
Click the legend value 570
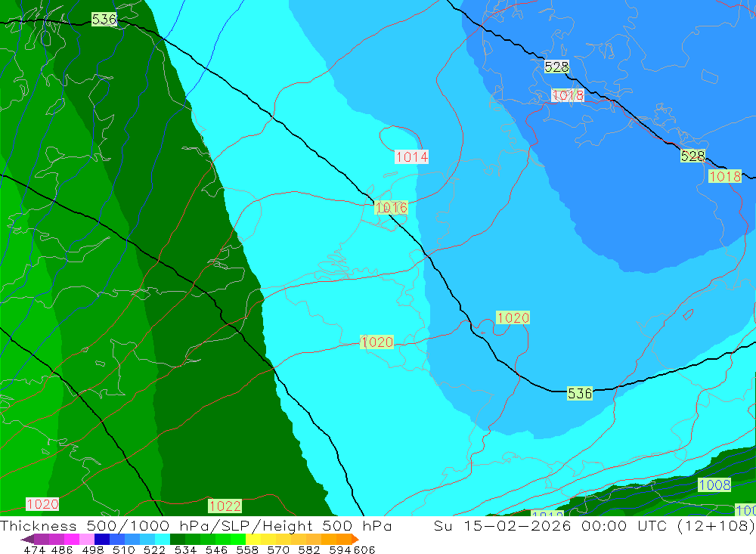[x=277, y=549]
